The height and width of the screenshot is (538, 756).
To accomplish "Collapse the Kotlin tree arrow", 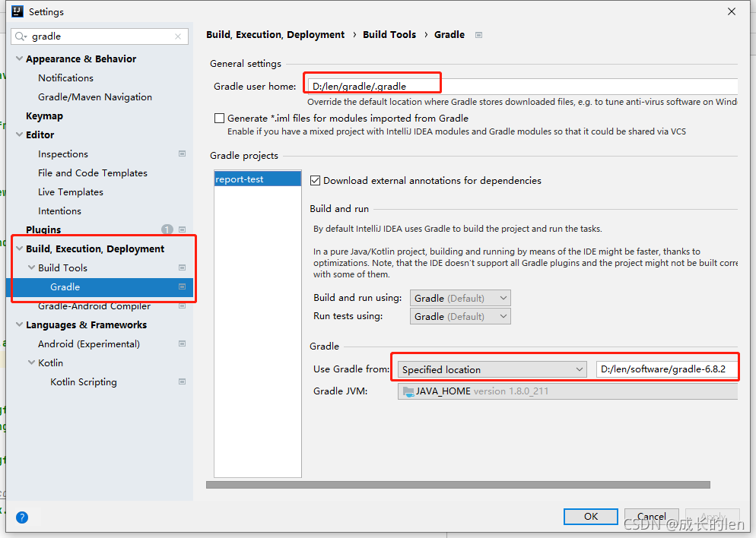I will 31,362.
